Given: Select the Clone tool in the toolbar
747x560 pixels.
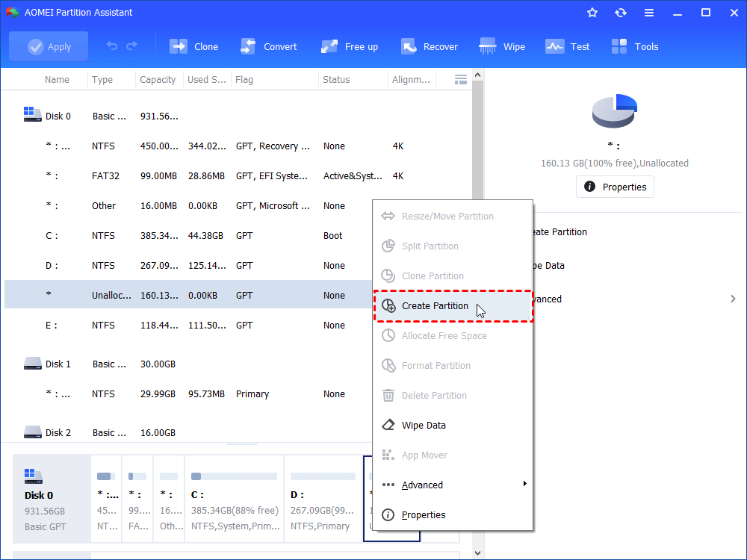Looking at the screenshot, I should pyautogui.click(x=193, y=46).
